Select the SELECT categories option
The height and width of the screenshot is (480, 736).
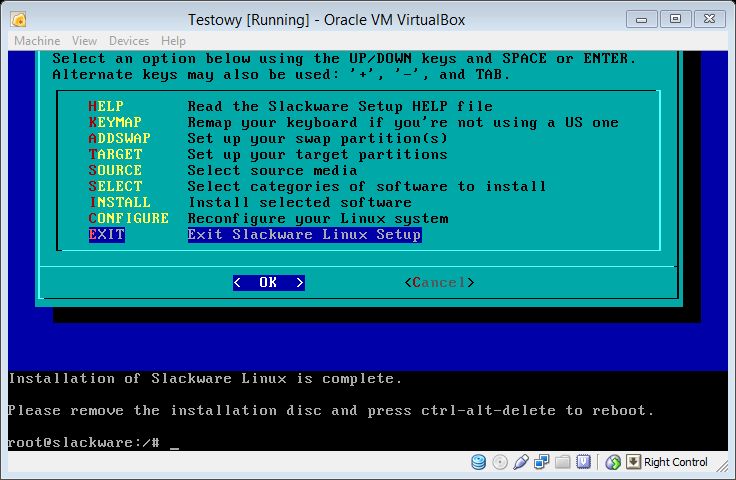point(115,186)
